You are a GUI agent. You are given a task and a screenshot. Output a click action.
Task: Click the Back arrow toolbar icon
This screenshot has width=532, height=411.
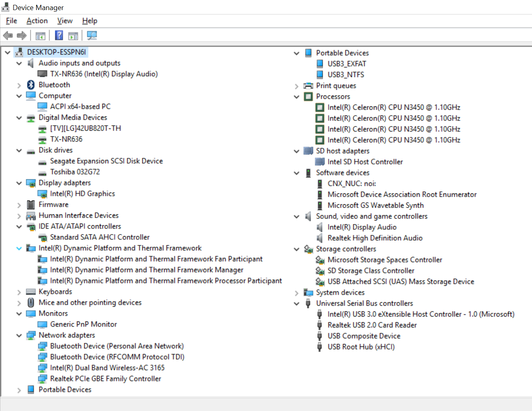click(x=8, y=35)
